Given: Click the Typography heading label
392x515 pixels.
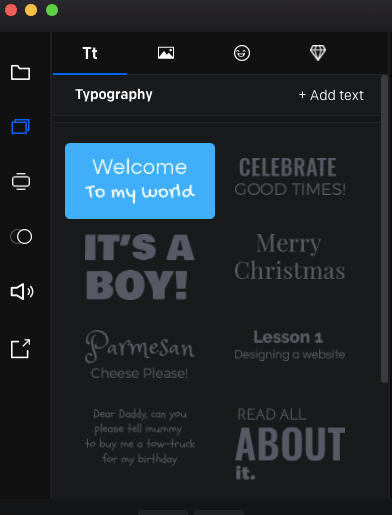Looking at the screenshot, I should [114, 95].
